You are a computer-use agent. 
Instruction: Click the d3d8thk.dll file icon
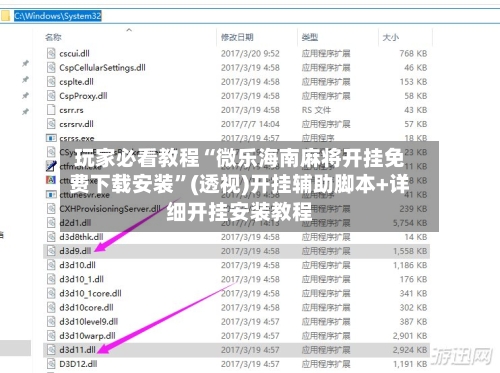point(51,237)
